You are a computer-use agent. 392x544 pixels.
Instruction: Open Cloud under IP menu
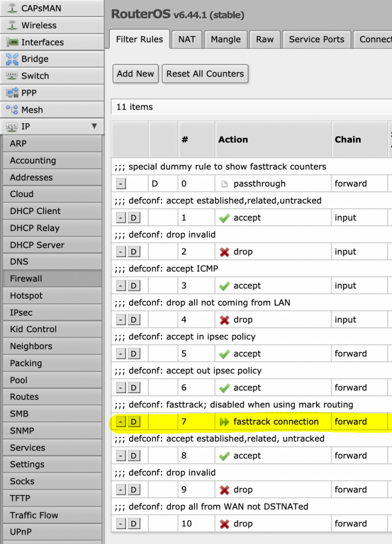[53, 194]
